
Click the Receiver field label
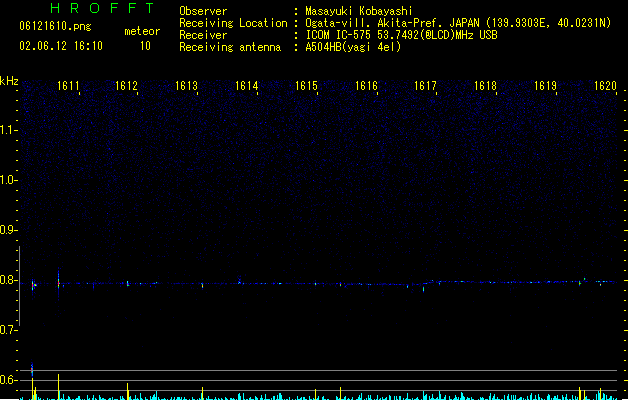click(203, 35)
